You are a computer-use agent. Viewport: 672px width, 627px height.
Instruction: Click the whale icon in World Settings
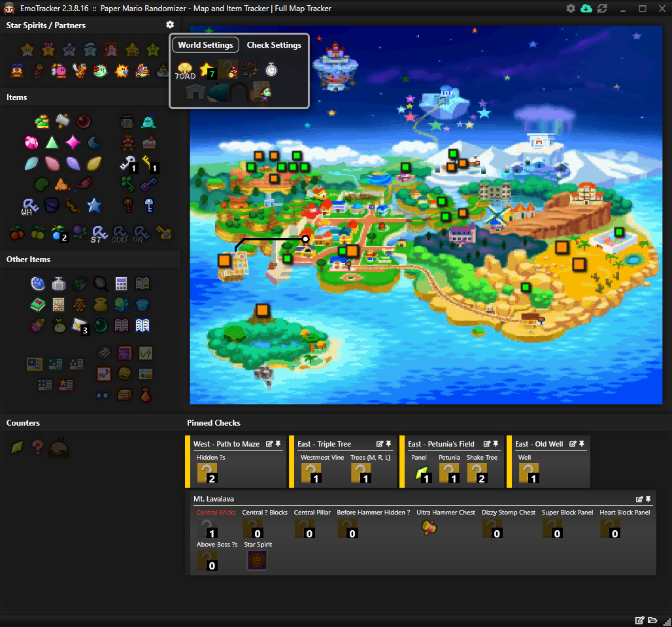[x=217, y=93]
